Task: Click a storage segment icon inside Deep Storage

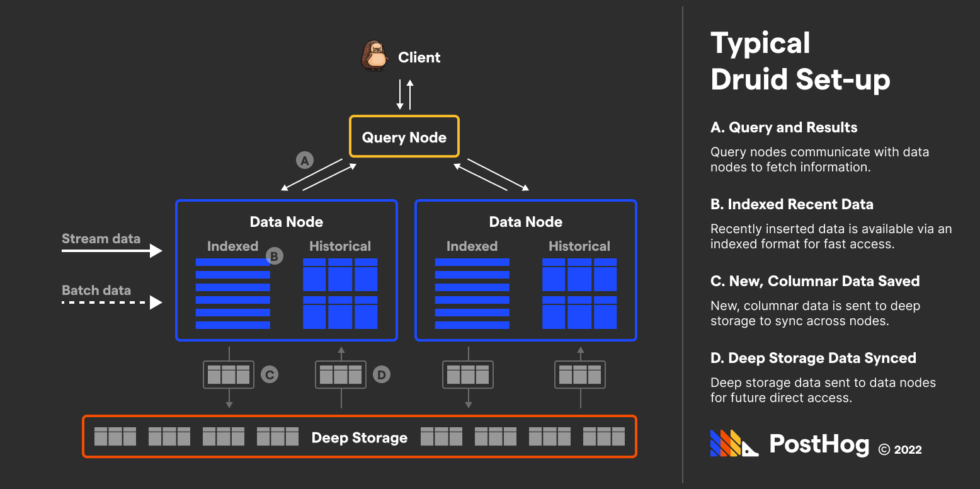Action: coord(115,435)
